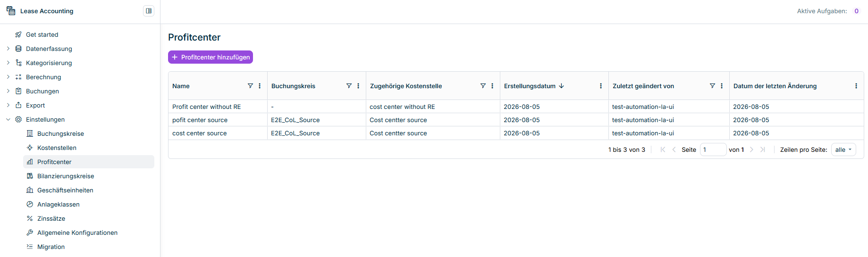Click the Datenerfassung database icon
This screenshot has height=257, width=868.
coord(18,49)
